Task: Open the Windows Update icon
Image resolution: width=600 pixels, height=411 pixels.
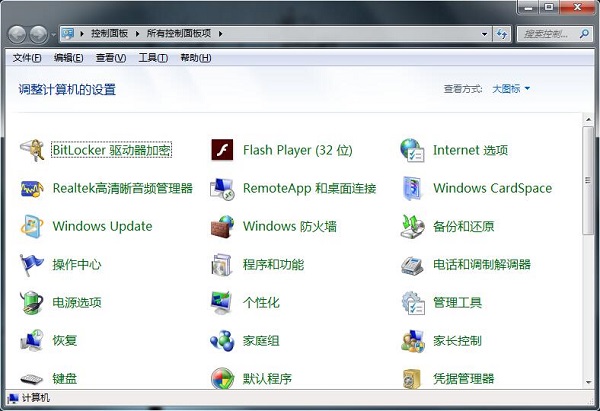Action: tap(32, 226)
